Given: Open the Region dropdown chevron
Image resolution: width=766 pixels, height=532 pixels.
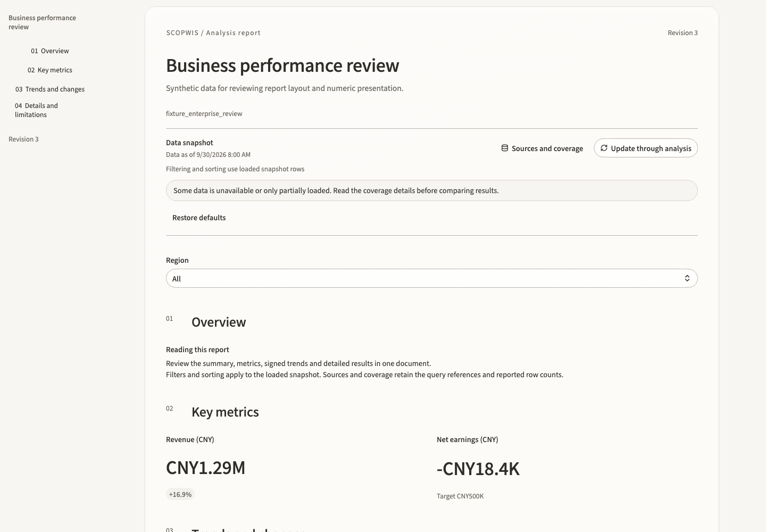Looking at the screenshot, I should click(687, 278).
